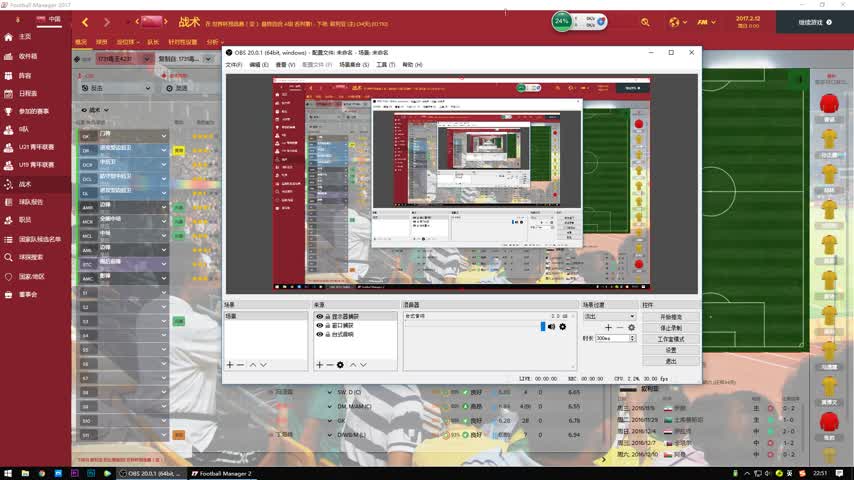This screenshot has width=854, height=480.
Task: Add a transition with plus in OBS
Action: 608,327
